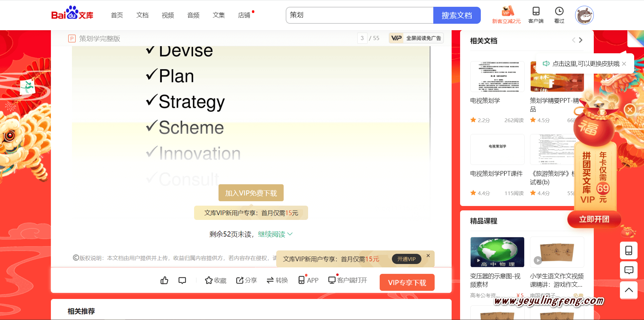Image resolution: width=644 pixels, height=320 pixels.
Task: Close the VIP new user promo popup
Action: (428, 256)
